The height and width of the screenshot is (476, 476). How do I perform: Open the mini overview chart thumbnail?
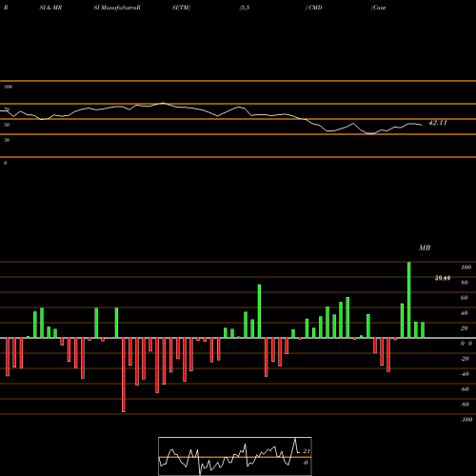tap(235, 456)
